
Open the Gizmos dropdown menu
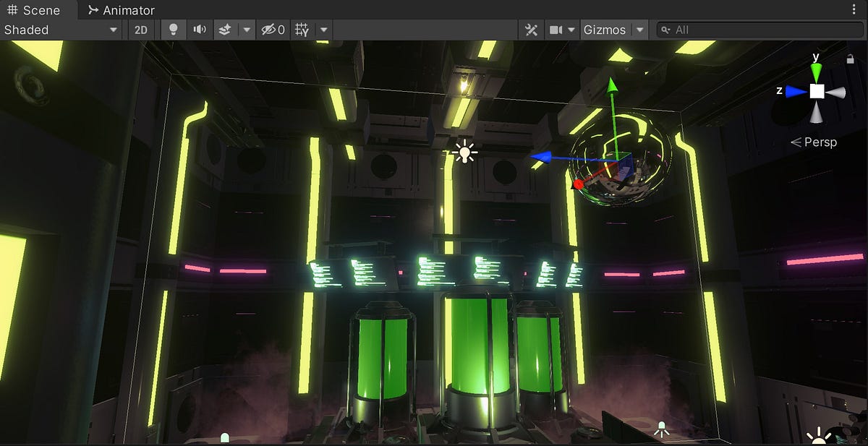[639, 30]
